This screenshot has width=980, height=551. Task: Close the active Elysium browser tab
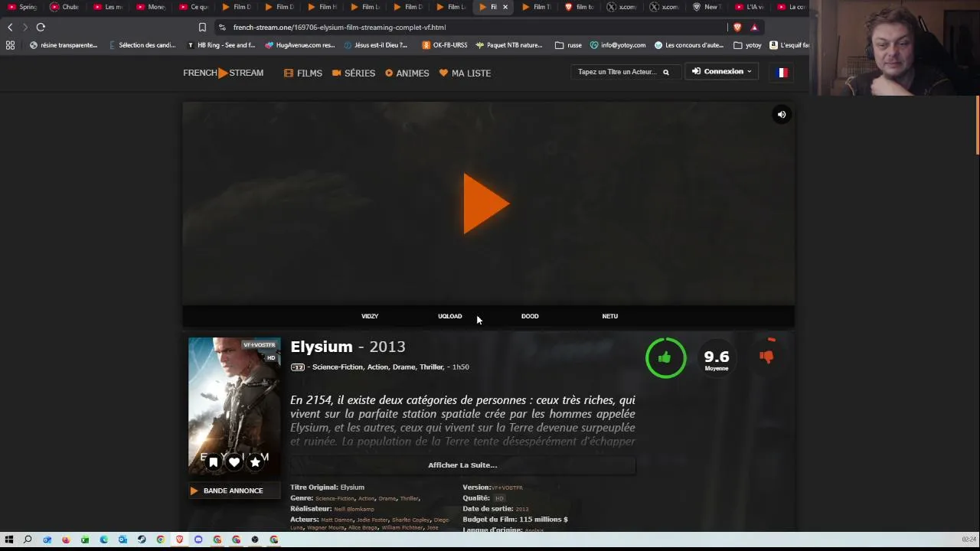(505, 7)
